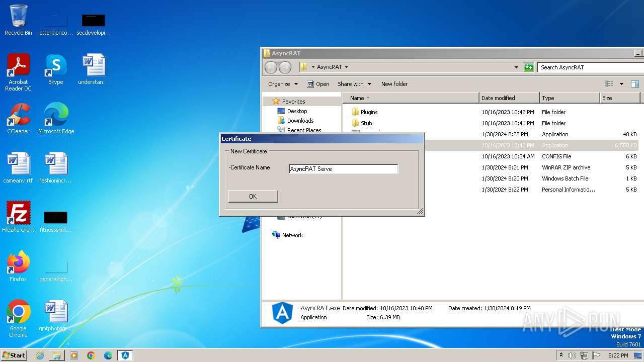
Task: Open Recent Places in the navigation pane
Action: (304, 130)
